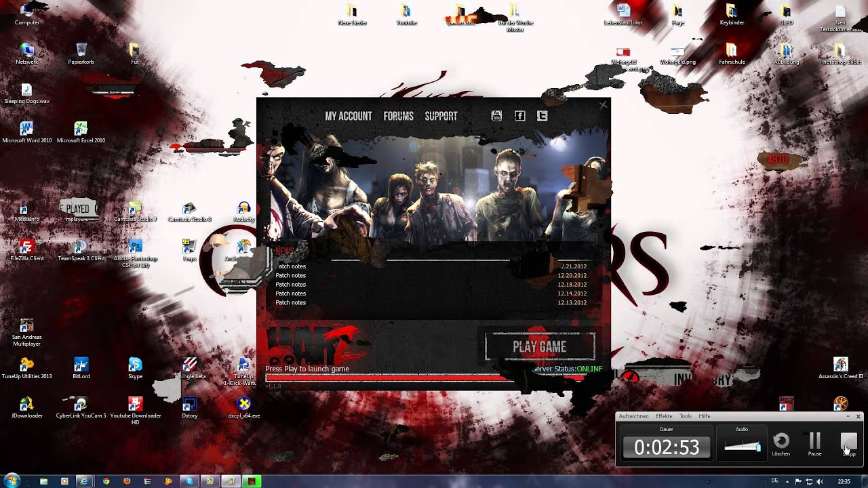The image size is (868, 488).
Task: Select the Skype desktop shortcut
Action: tap(135, 368)
